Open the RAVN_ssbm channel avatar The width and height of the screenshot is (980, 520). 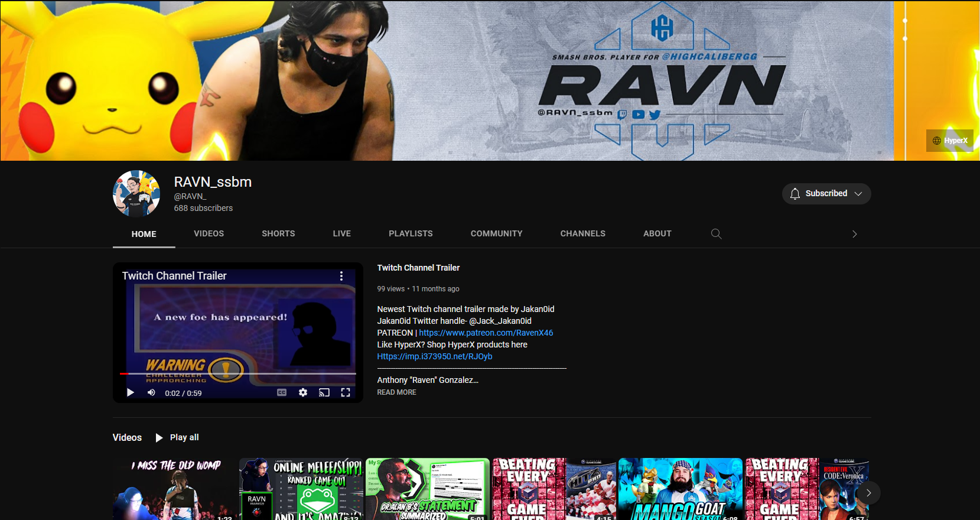pyautogui.click(x=136, y=194)
